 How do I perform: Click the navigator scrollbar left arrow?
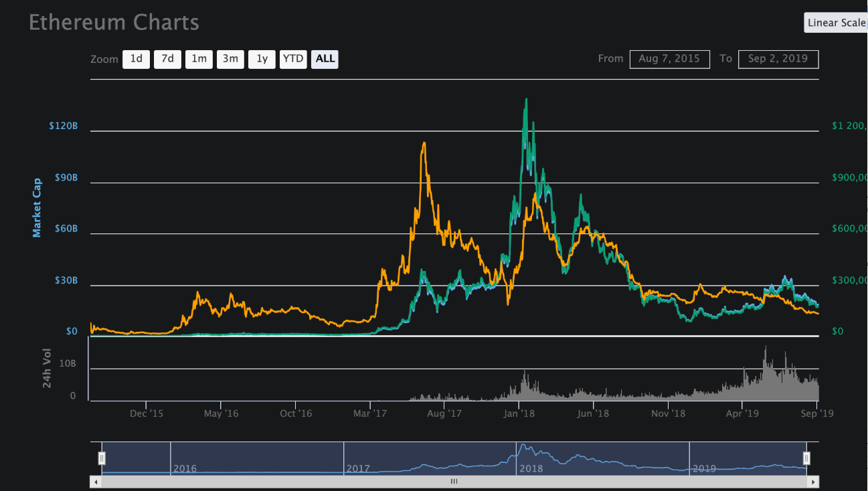point(95,481)
